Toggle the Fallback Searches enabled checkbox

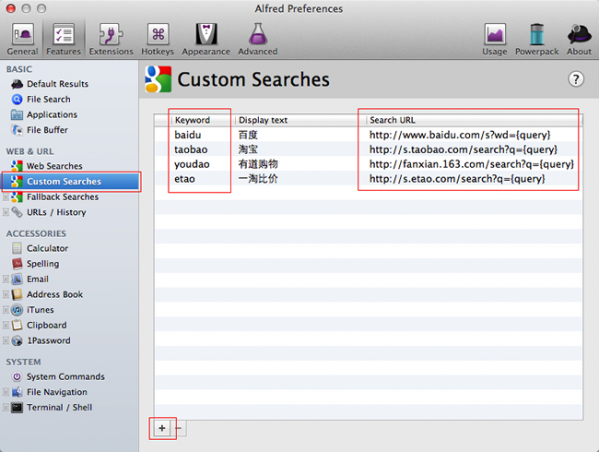point(5,197)
